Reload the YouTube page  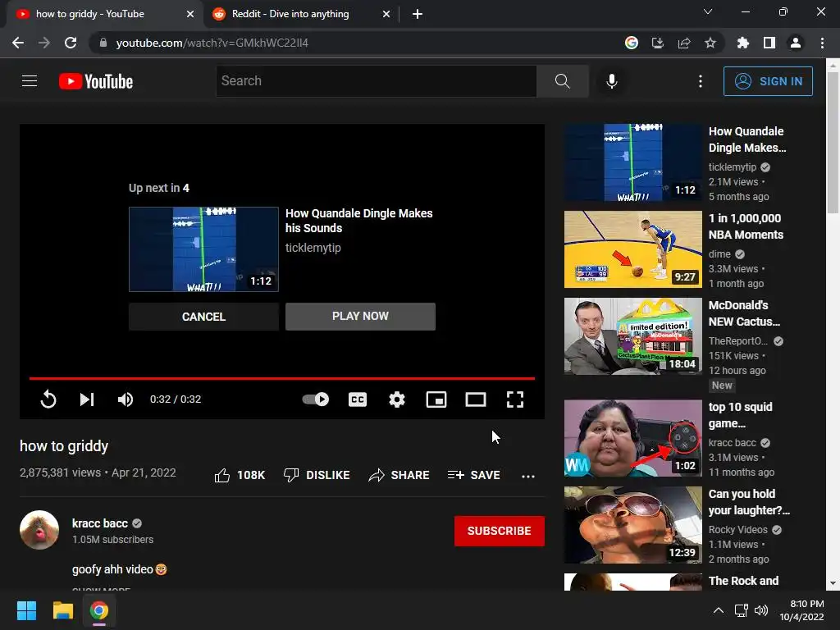[71, 43]
